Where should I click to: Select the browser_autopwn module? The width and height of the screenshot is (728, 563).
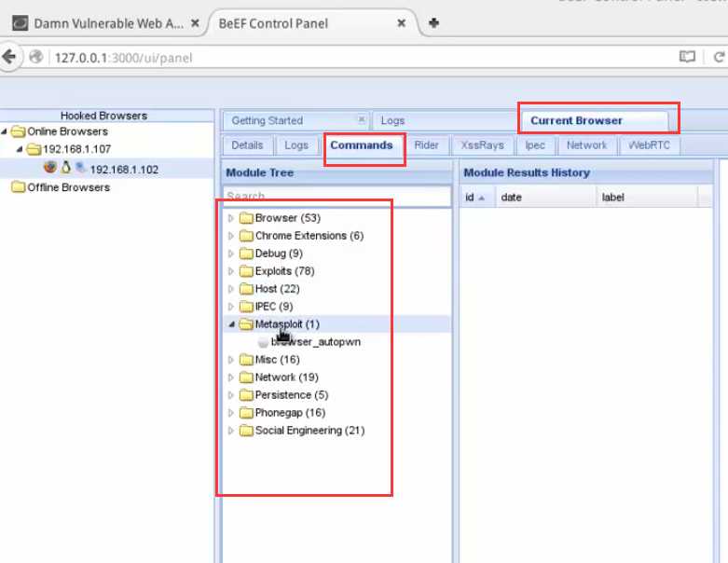tap(316, 342)
